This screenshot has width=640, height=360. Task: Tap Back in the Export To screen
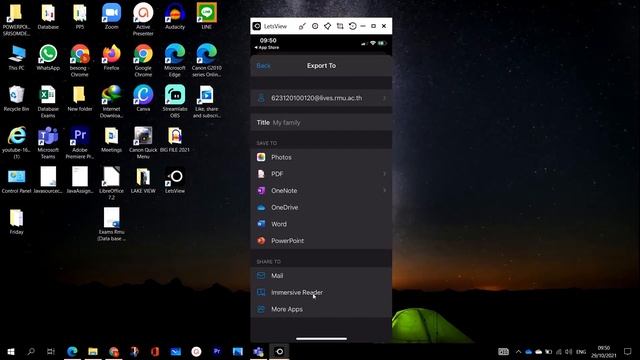(263, 66)
